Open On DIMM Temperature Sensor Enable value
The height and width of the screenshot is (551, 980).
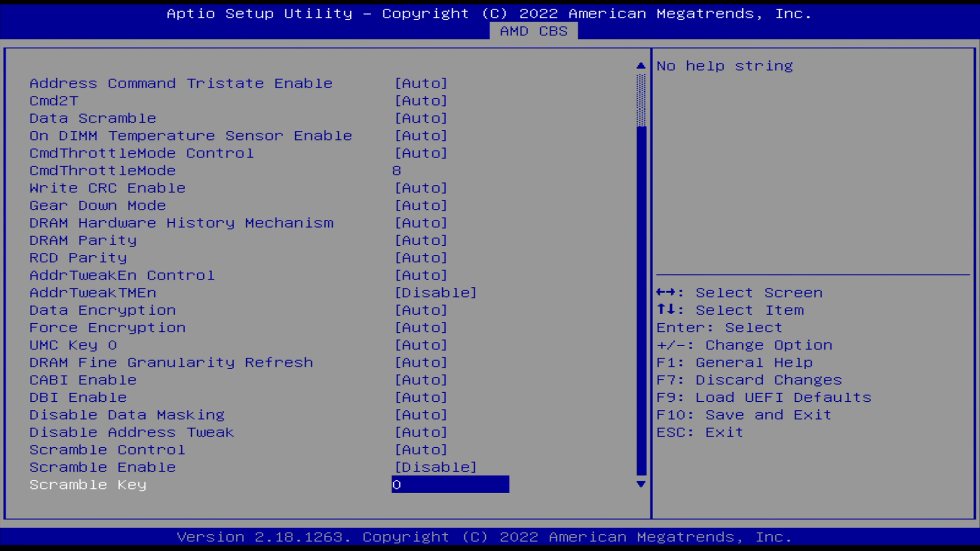[421, 136]
